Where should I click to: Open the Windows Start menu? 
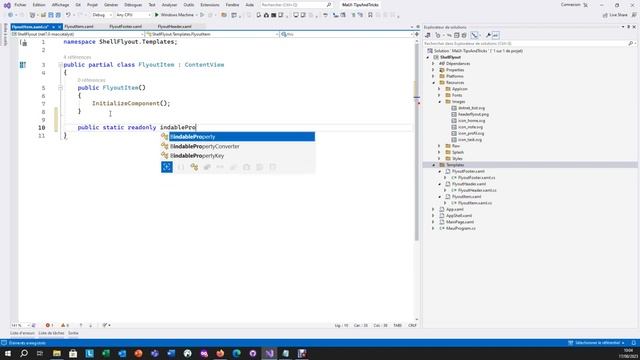pos(8,353)
